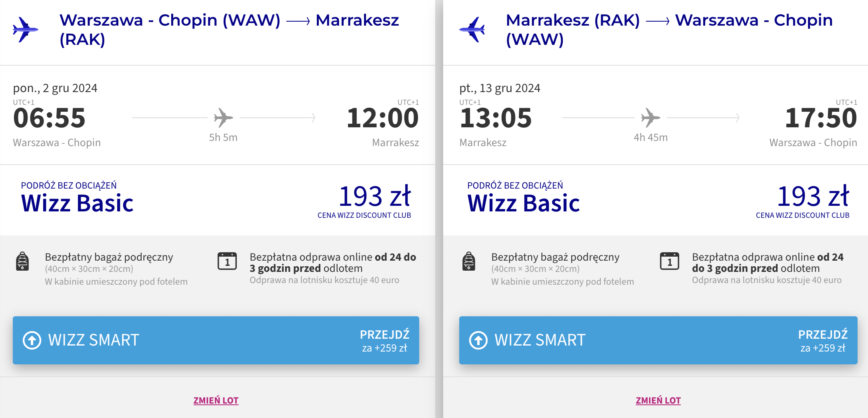Click the backpack baggage icon in the outbound flight card
Screen dimensions: 868x418
(x=22, y=261)
